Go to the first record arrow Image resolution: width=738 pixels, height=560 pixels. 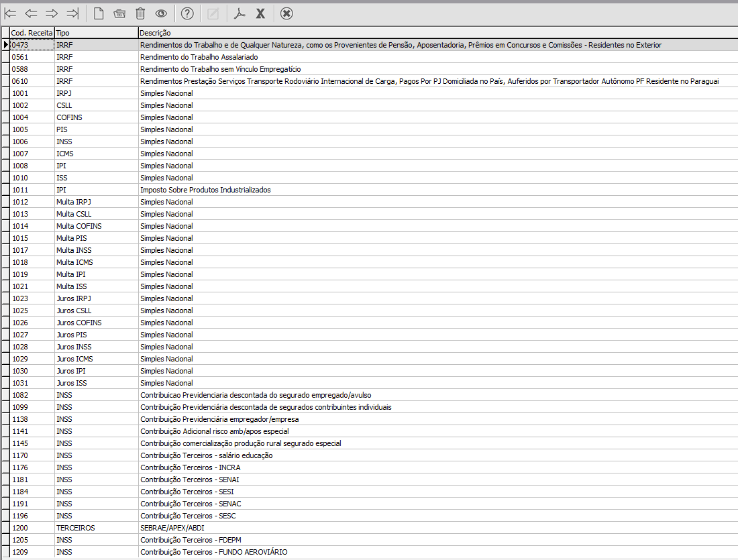point(10,13)
